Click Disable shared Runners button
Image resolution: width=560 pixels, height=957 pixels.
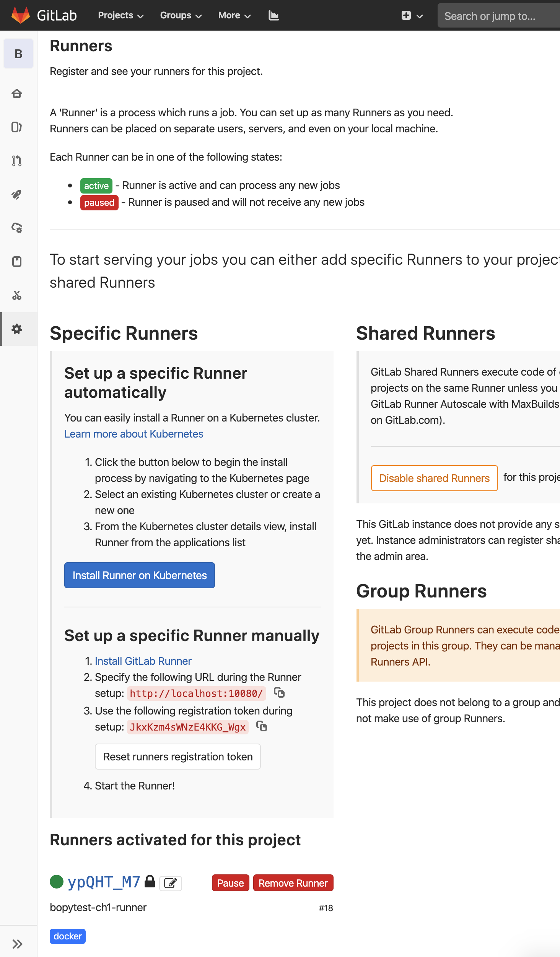(435, 478)
